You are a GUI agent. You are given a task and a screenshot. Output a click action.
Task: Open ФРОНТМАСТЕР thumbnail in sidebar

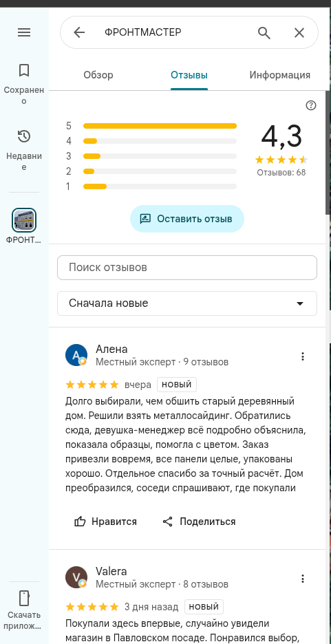pos(24,220)
